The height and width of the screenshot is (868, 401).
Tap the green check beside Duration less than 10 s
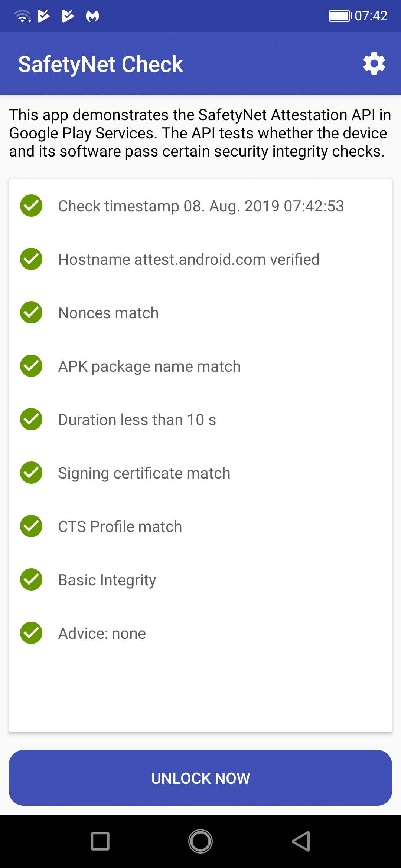click(x=31, y=419)
